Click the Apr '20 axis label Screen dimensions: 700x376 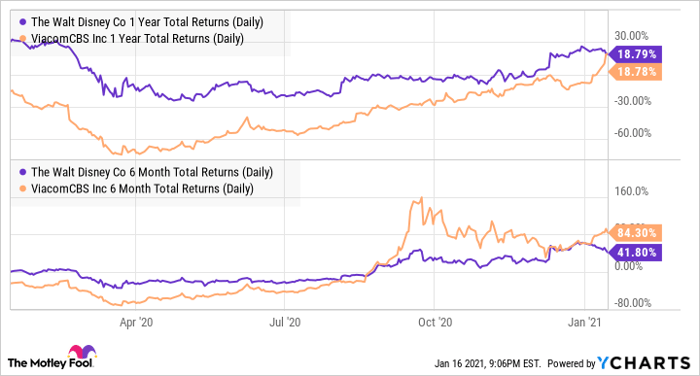(136, 322)
